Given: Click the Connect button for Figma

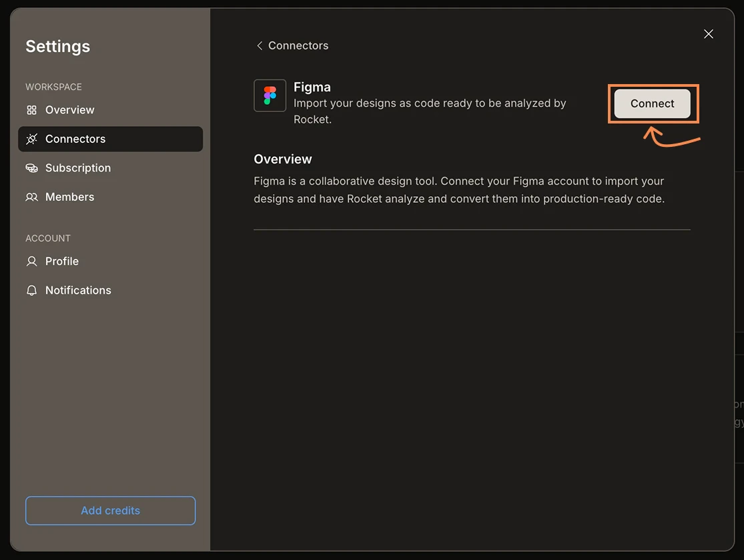Looking at the screenshot, I should [652, 103].
